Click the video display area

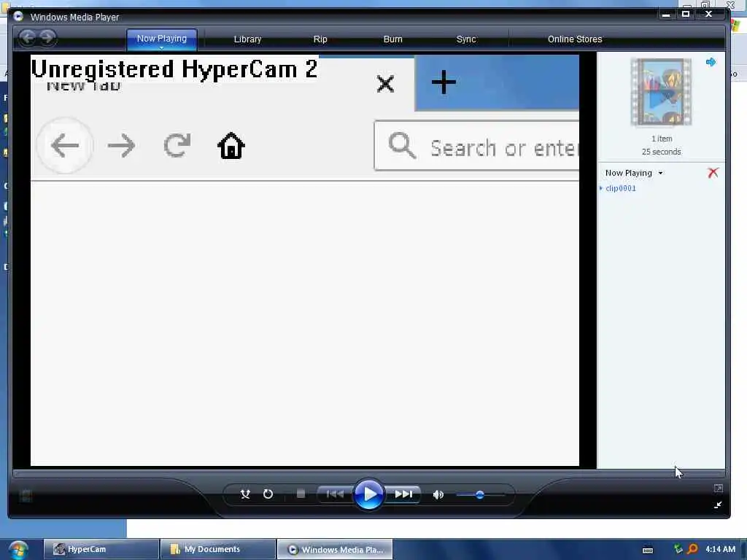click(305, 260)
